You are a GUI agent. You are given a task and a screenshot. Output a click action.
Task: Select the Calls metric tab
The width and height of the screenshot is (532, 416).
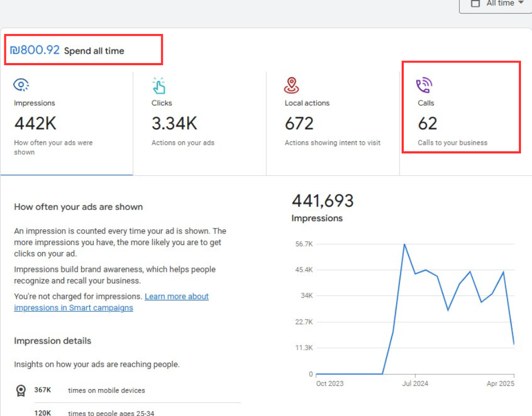pos(466,124)
